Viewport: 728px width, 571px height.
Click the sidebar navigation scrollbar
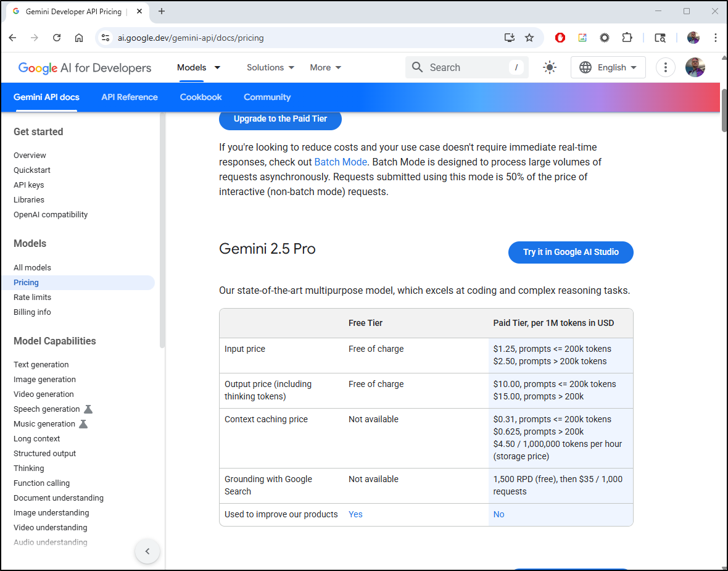click(x=162, y=230)
